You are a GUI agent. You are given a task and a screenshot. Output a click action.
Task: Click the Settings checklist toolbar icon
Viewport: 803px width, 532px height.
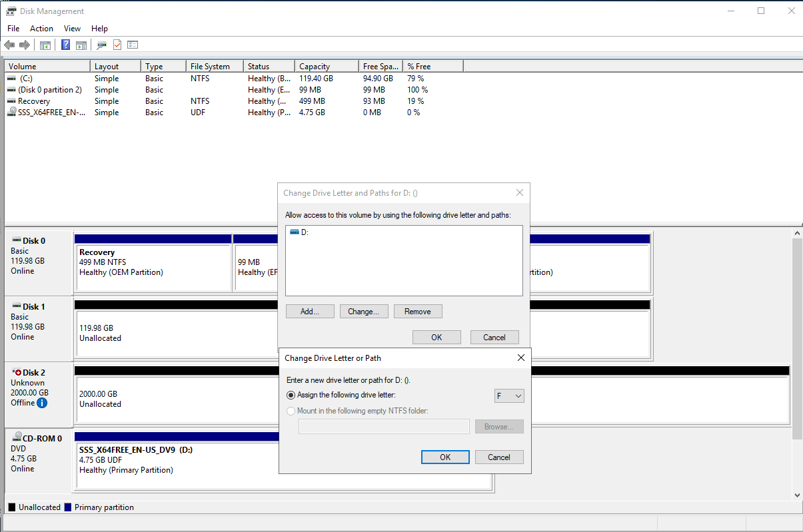133,45
